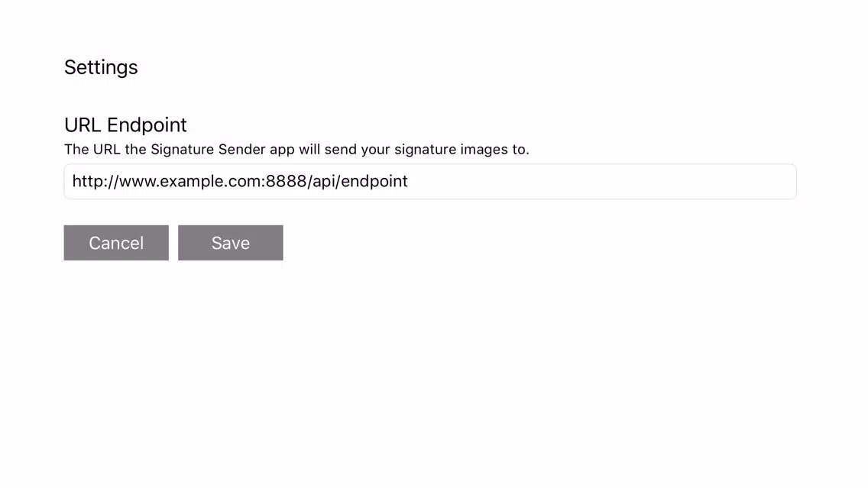Click the Save button label text
This screenshot has height=488, width=868.
click(x=230, y=243)
